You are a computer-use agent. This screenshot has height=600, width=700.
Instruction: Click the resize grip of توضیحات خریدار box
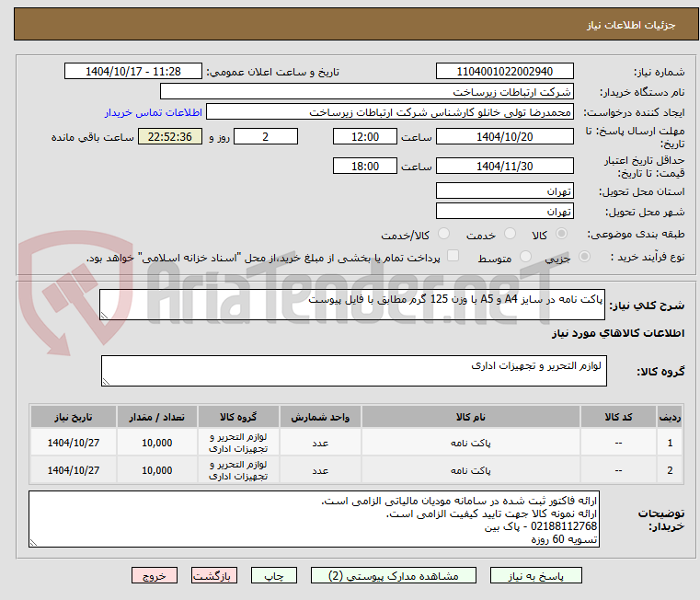coord(33,543)
